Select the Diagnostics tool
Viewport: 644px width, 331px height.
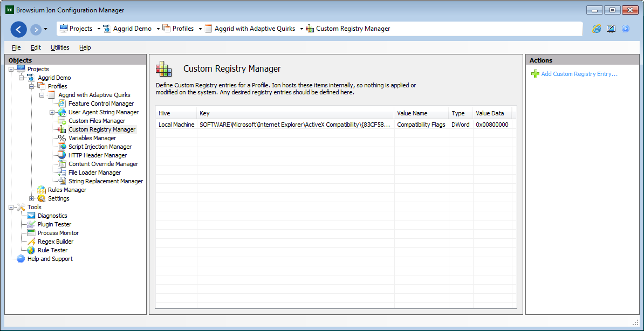pyautogui.click(x=52, y=216)
